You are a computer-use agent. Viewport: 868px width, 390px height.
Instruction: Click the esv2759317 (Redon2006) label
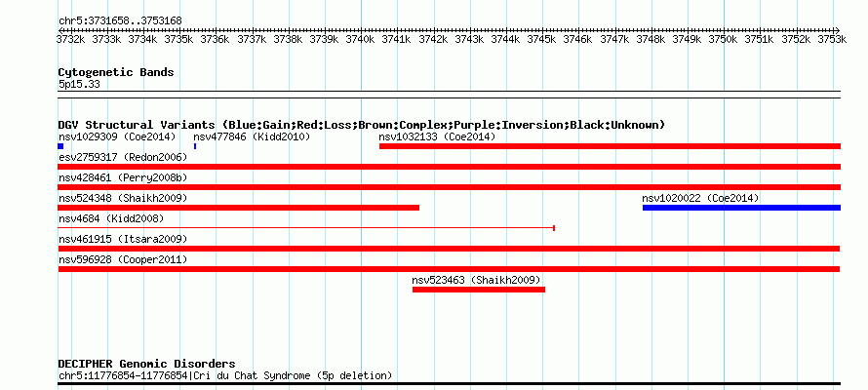(x=123, y=157)
